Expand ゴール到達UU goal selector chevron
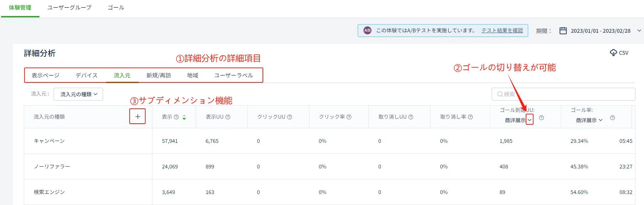 529,120
